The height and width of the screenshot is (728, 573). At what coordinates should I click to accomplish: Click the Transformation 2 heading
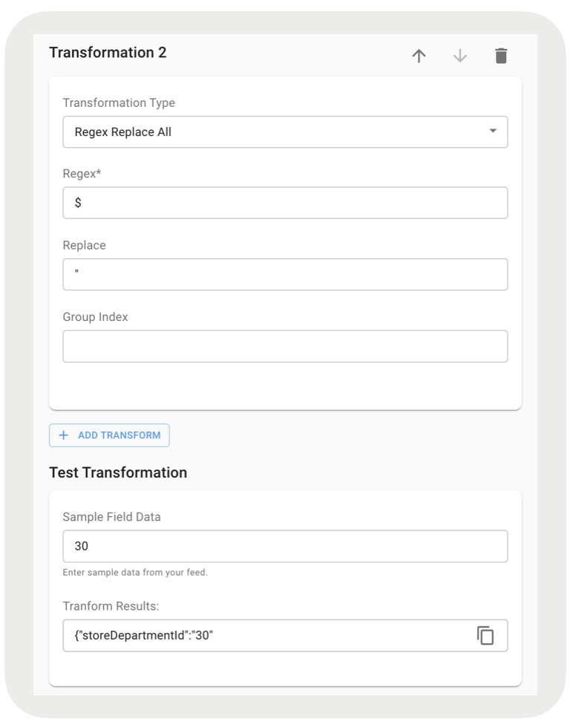[108, 53]
